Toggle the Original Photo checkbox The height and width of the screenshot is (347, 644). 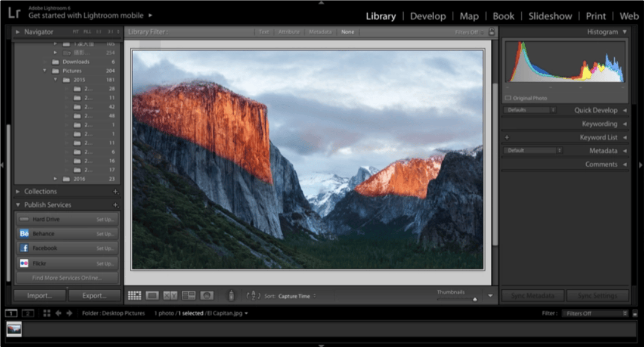[508, 98]
